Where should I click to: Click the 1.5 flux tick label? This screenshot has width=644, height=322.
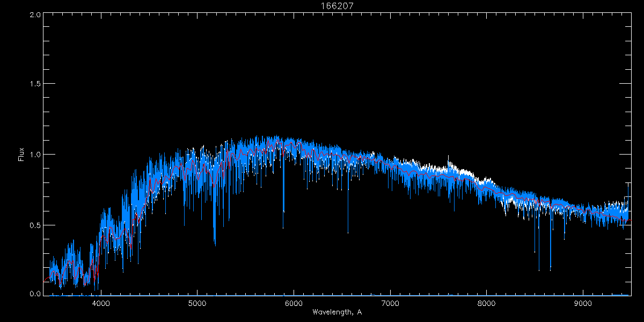pos(35,84)
